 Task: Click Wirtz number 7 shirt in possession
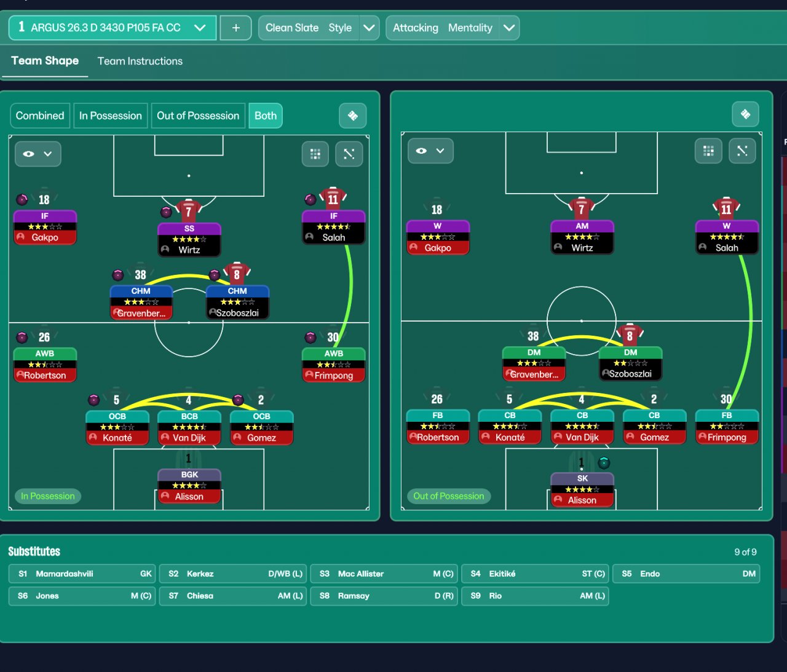coord(189,211)
